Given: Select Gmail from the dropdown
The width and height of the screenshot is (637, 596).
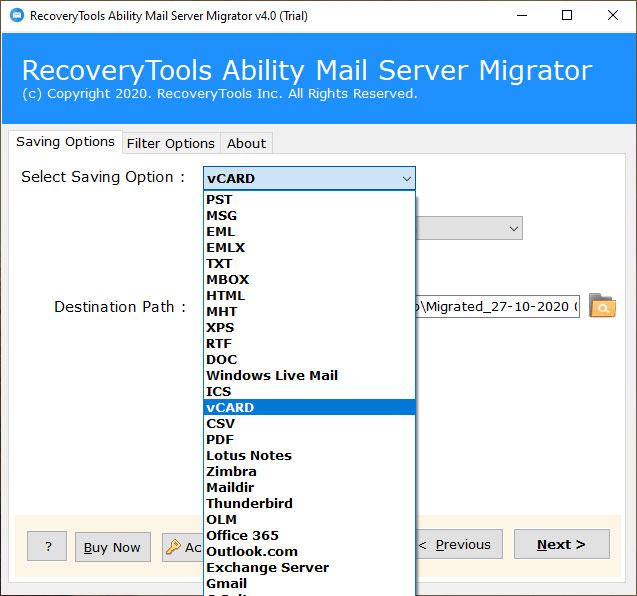Looking at the screenshot, I should pyautogui.click(x=309, y=583).
